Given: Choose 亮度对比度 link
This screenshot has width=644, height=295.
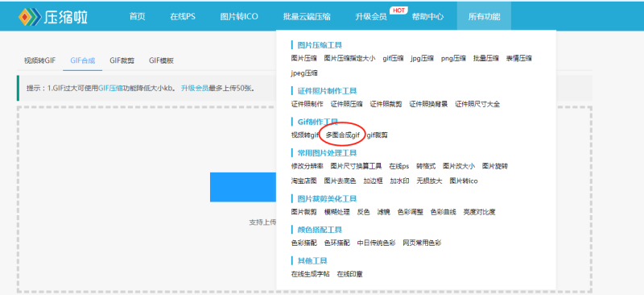Looking at the screenshot, I should (479, 212).
